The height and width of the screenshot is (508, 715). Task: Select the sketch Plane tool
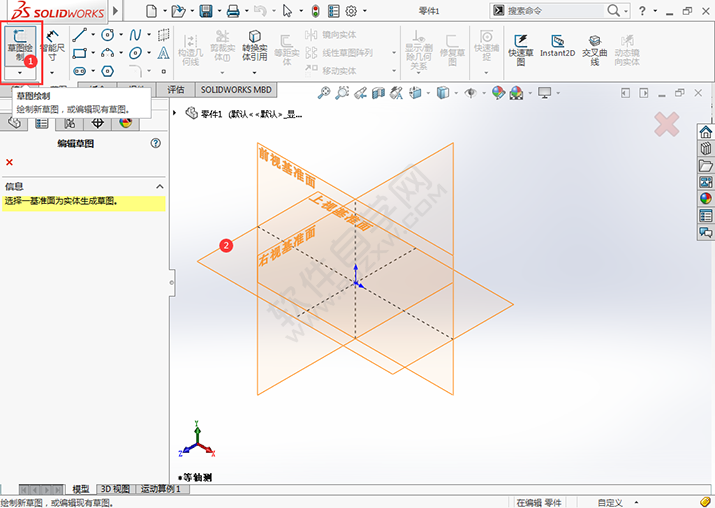coord(163,35)
